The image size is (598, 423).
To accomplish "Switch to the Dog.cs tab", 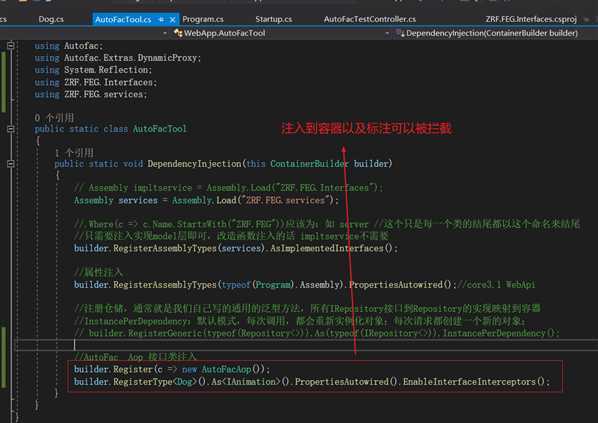I will (x=51, y=19).
